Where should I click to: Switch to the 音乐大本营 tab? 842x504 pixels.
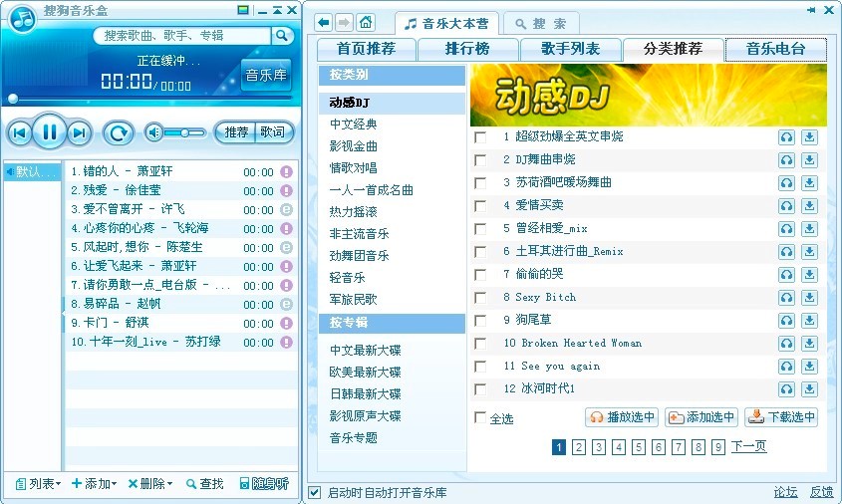click(446, 24)
